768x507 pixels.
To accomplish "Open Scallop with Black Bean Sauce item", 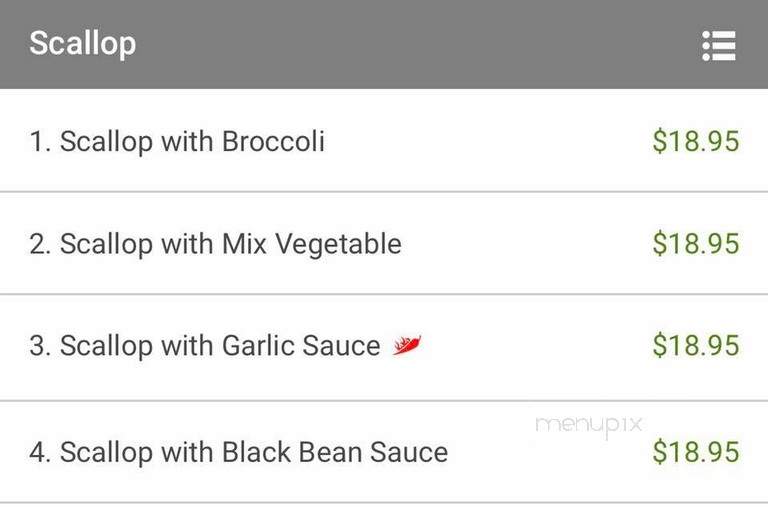I will (x=254, y=452).
